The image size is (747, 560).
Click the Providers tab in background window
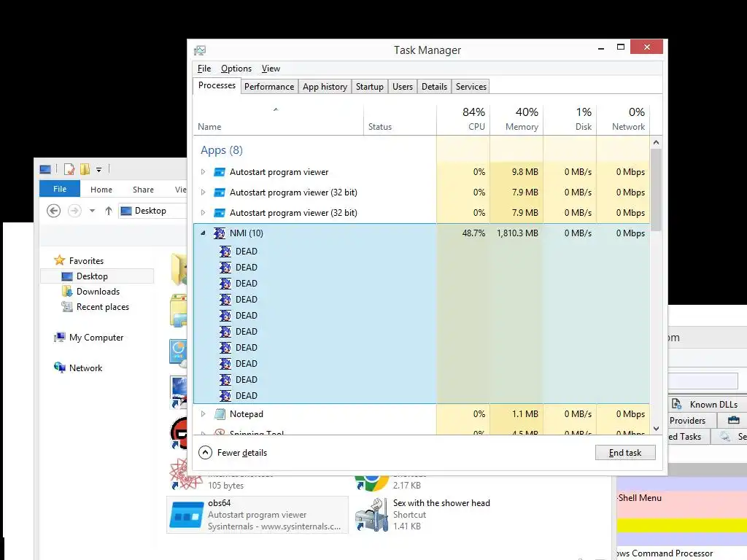click(687, 421)
